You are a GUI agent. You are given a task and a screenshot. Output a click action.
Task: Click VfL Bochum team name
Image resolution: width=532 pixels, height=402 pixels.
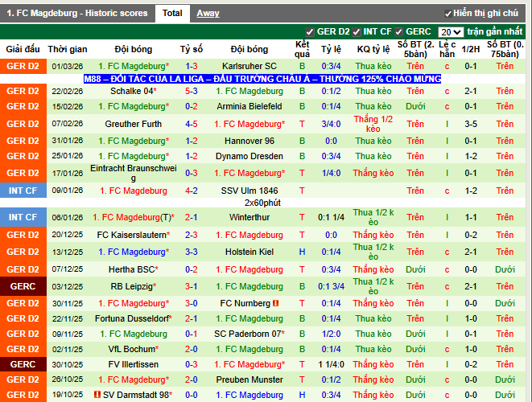[x=134, y=349]
